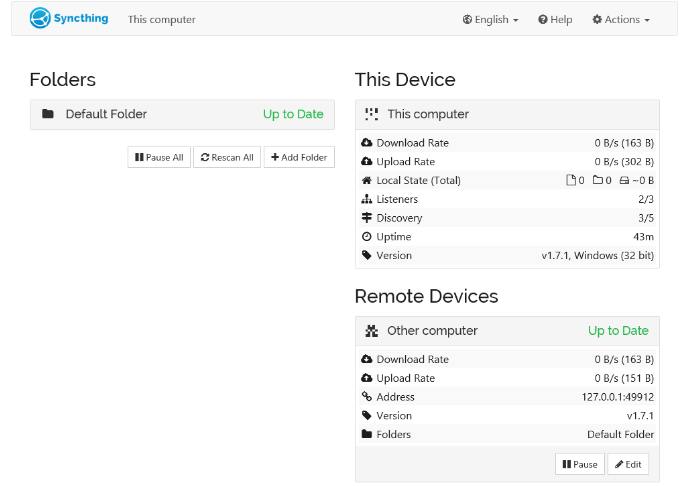
Task: Click the gear icon beside Actions
Action: pos(597,20)
